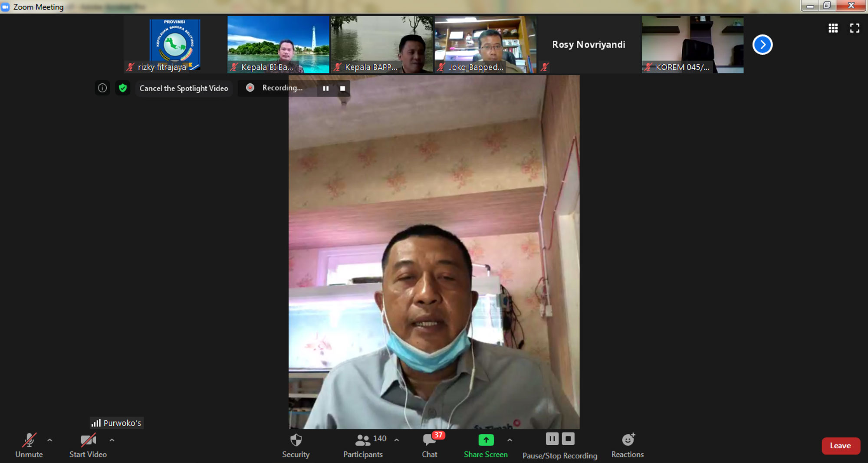
Task: Pause recording in the top recording indicator
Action: [x=325, y=89]
